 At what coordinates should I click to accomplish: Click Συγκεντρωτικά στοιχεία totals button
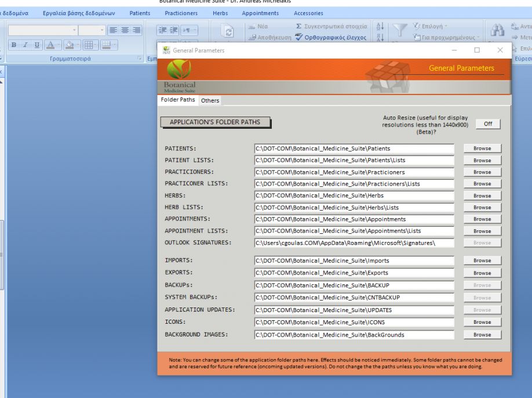331,26
